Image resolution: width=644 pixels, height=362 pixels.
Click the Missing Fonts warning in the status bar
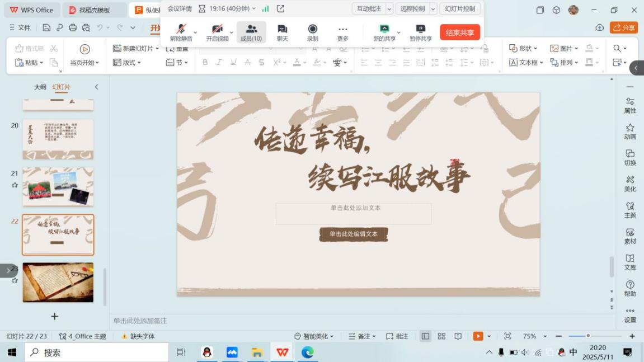point(138,336)
